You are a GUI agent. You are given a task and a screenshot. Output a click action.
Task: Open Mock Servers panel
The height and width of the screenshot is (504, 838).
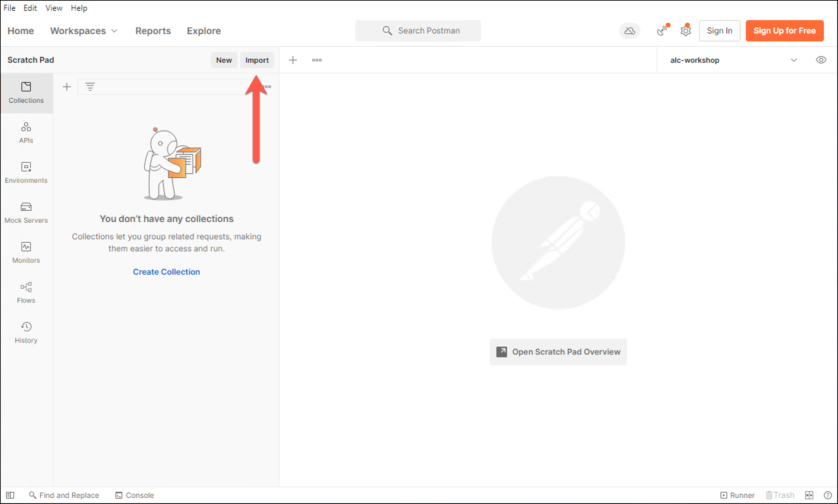tap(26, 213)
